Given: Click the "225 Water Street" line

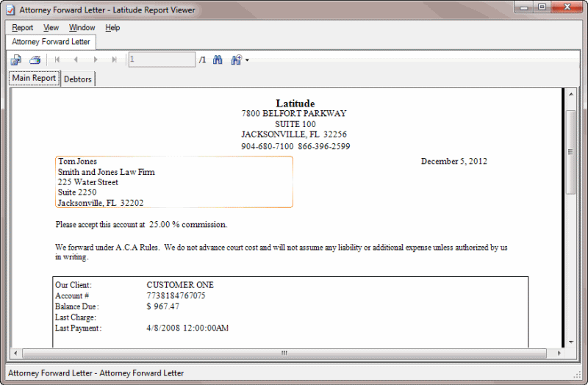Looking at the screenshot, I should click(87, 182).
